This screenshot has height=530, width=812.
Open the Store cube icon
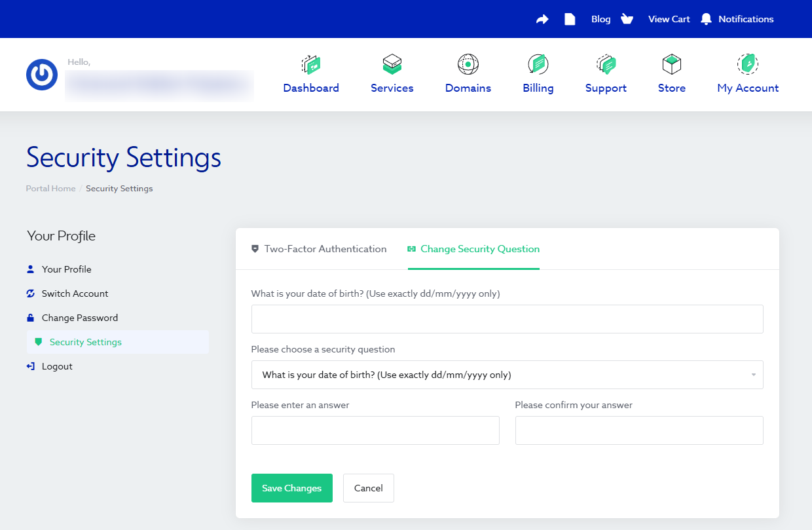pyautogui.click(x=671, y=64)
